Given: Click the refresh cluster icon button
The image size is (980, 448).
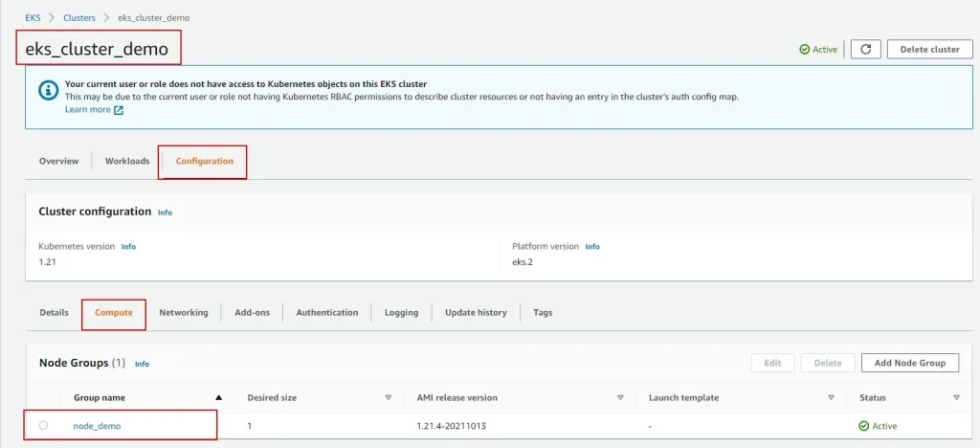Looking at the screenshot, I should pyautogui.click(x=864, y=49).
